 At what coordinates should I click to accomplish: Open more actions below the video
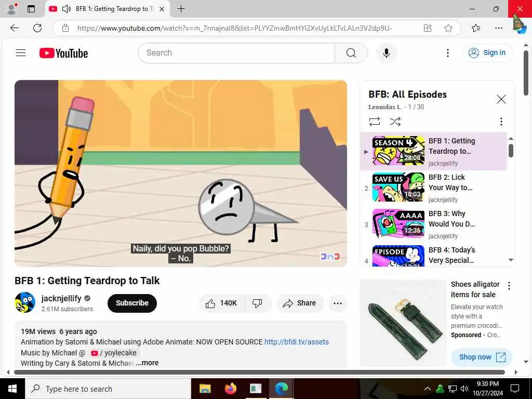click(338, 303)
